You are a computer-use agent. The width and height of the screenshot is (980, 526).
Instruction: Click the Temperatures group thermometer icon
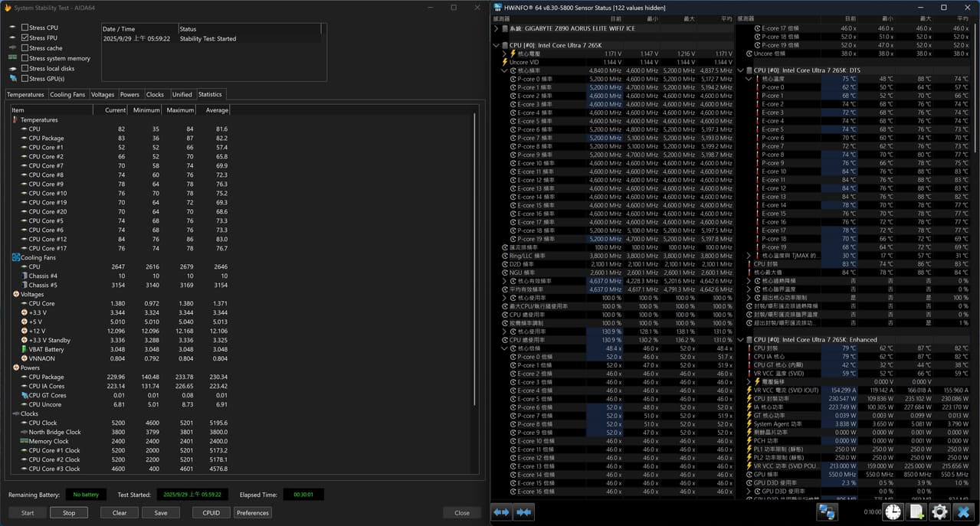pyautogui.click(x=16, y=120)
